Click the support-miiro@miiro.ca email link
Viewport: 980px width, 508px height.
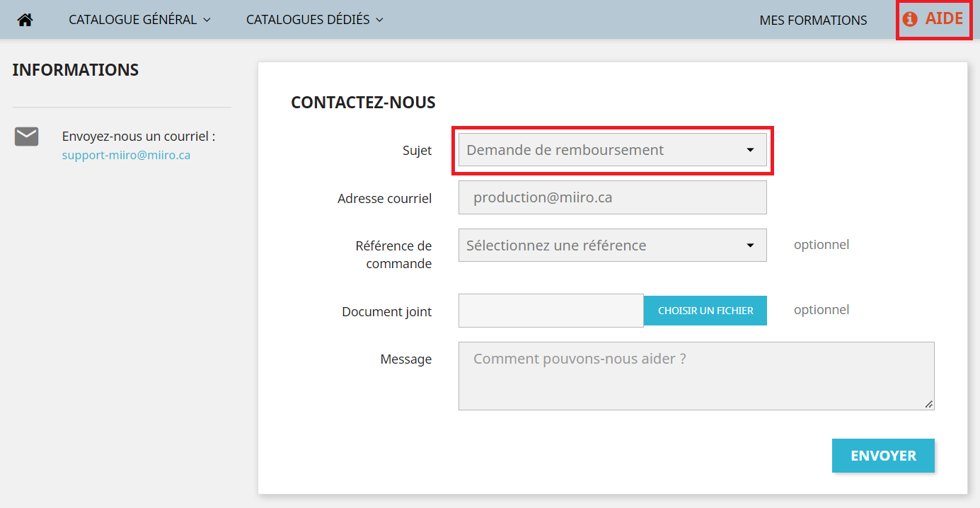click(126, 155)
